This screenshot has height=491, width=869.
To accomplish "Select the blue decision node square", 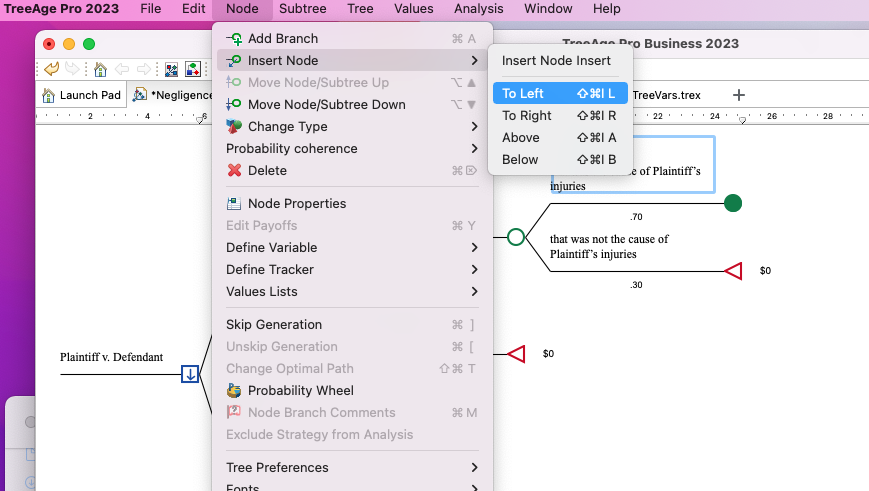I will click(x=190, y=374).
